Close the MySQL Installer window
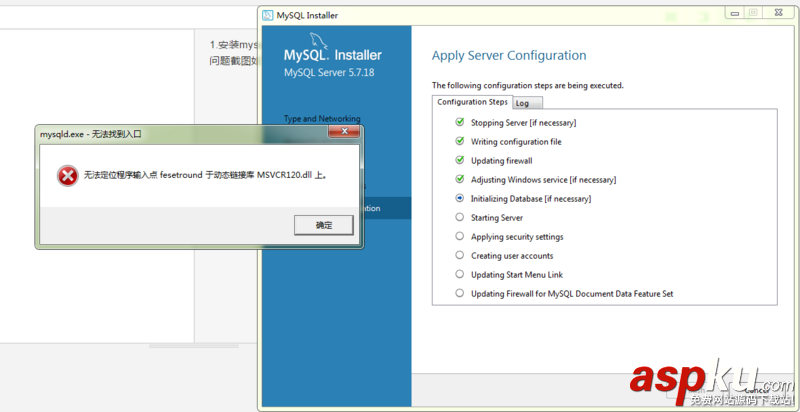 pos(779,14)
